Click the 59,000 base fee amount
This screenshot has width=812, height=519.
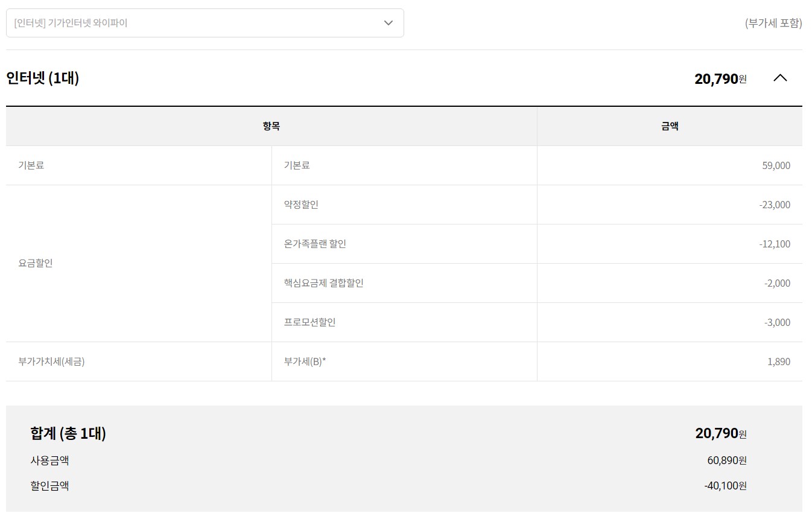point(776,165)
